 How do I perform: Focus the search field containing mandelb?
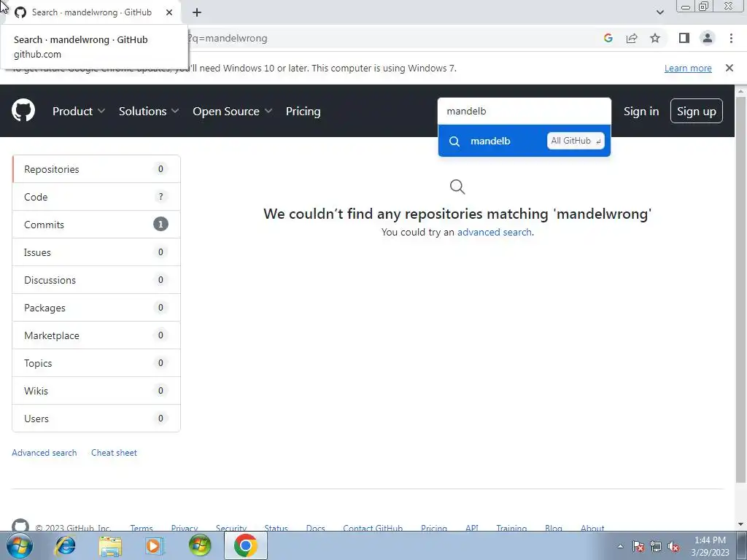tap(524, 111)
